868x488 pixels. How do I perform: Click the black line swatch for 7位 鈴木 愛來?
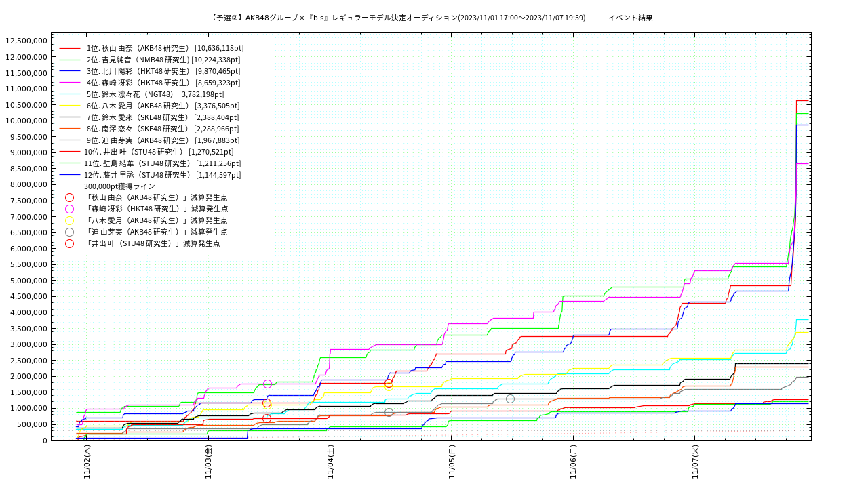69,117
